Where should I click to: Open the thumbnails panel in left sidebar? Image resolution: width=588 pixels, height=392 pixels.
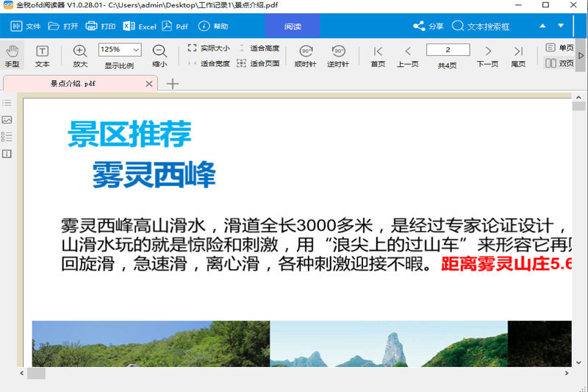(7, 120)
